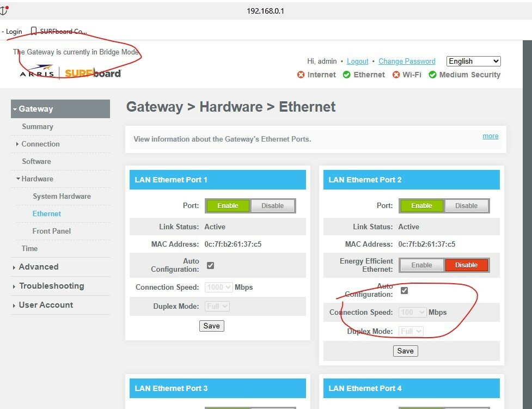Click the Port 1 MAC address value

pos(233,244)
